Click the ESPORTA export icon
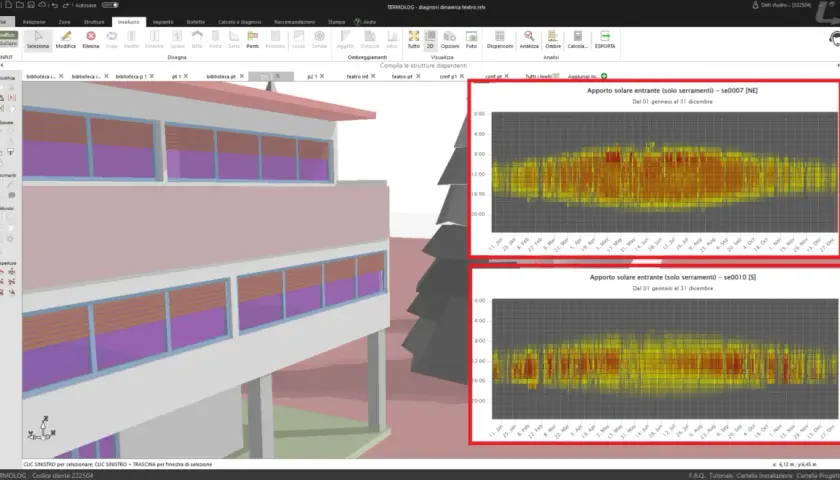Viewport: 840px width, 480px height. coord(605,40)
